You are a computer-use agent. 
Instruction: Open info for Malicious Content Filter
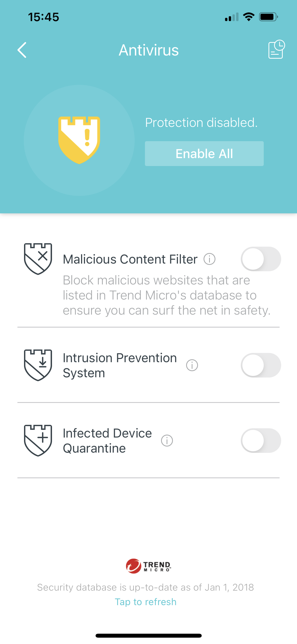coord(210,259)
